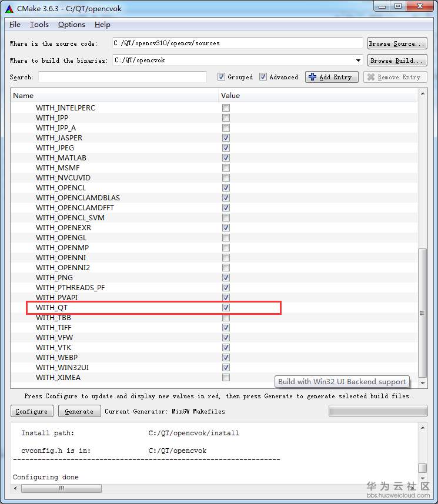Open the Help menu
Screen dimensions: 438x504
coord(102,25)
